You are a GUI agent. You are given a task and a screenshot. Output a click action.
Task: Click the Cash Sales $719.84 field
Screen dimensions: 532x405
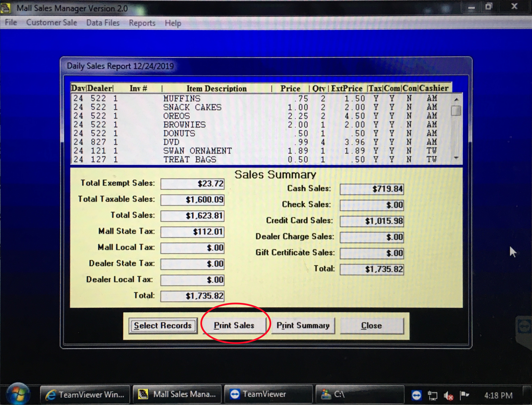pos(372,189)
